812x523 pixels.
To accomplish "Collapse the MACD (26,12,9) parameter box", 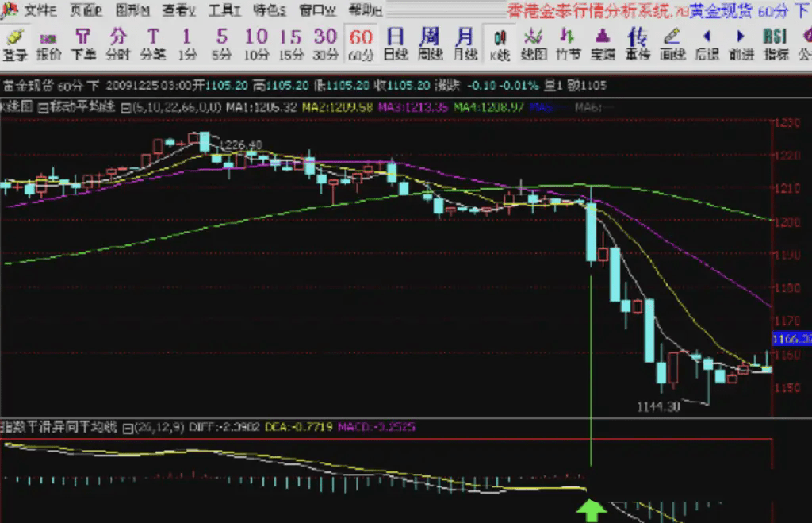I will (128, 428).
